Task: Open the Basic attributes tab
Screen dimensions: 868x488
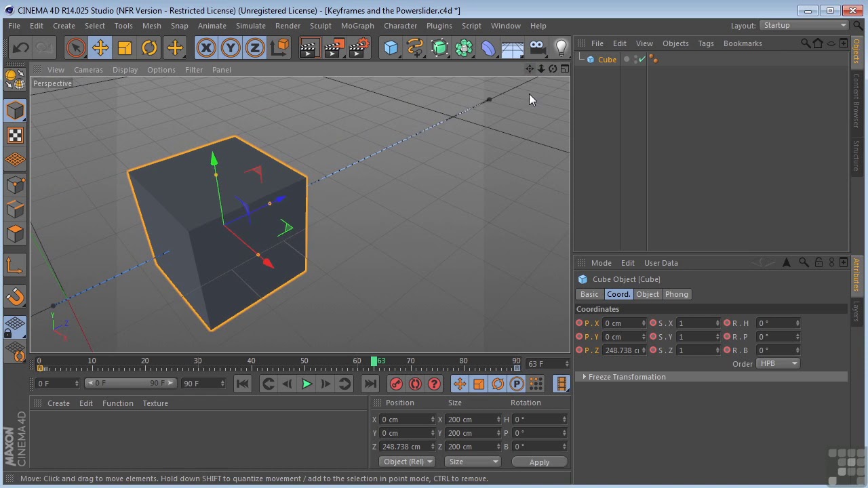Action: 589,294
